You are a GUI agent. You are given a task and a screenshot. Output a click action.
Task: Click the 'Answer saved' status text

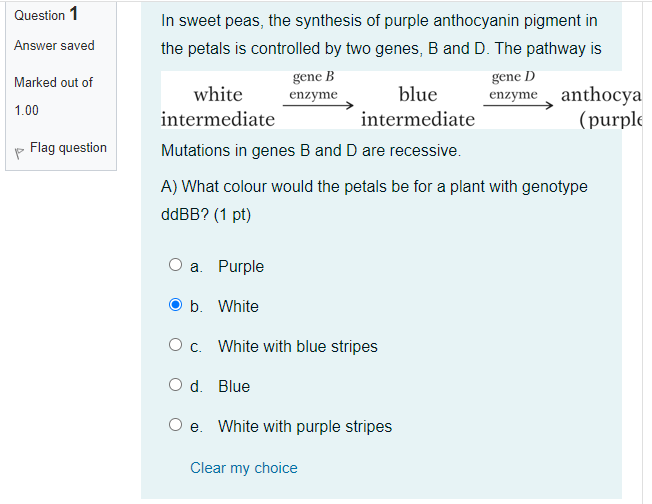click(x=54, y=45)
